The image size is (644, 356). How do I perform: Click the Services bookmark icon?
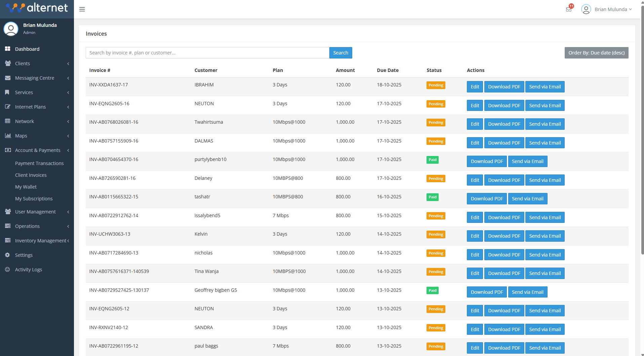(8, 92)
